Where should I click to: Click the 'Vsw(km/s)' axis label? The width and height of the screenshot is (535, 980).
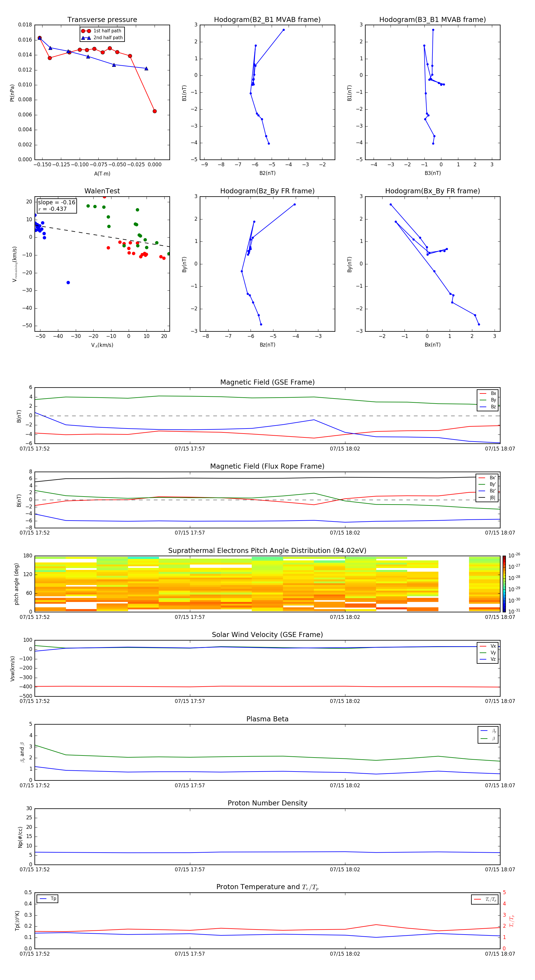click(x=12, y=668)
